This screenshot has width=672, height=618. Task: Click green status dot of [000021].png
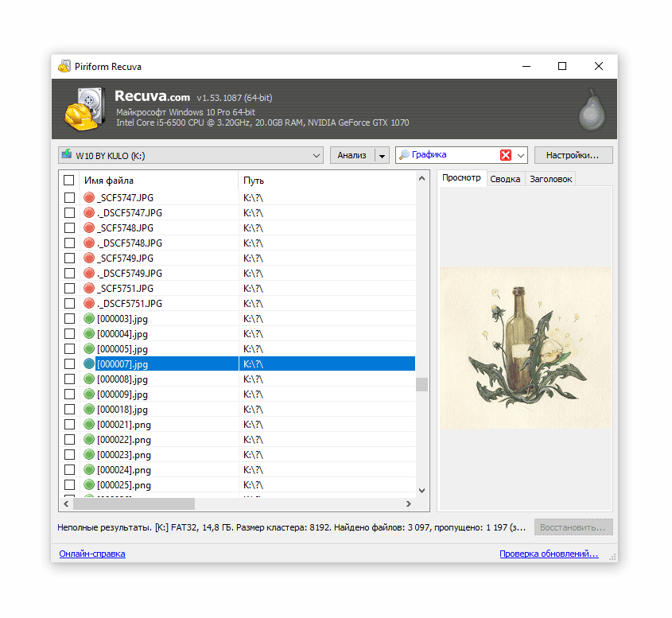point(89,424)
